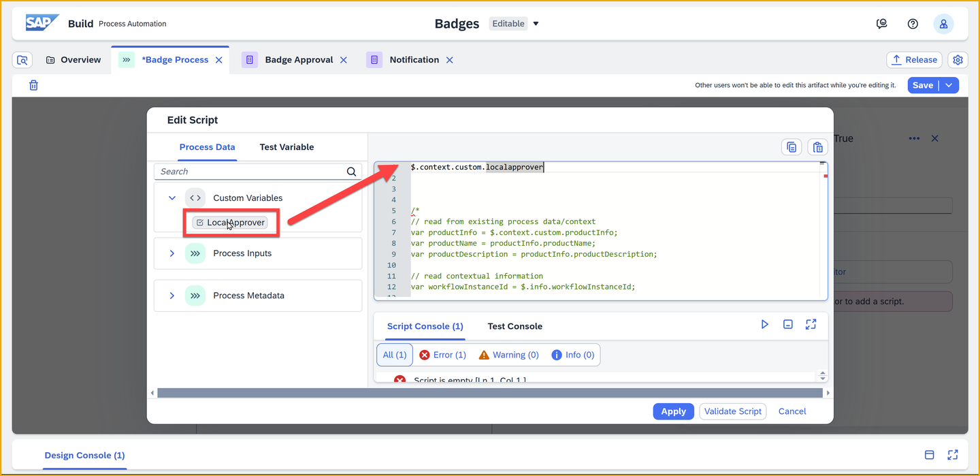The image size is (980, 476).
Task: Click the Validate Script button
Action: 732,411
